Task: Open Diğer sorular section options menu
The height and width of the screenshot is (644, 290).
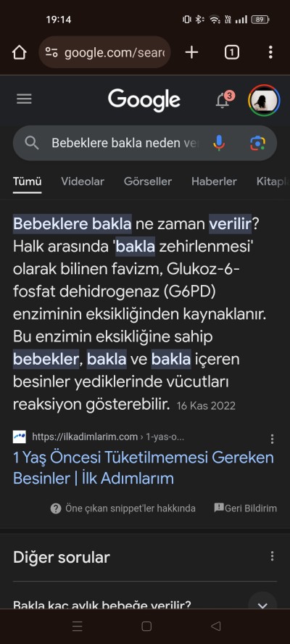Action: [x=272, y=556]
